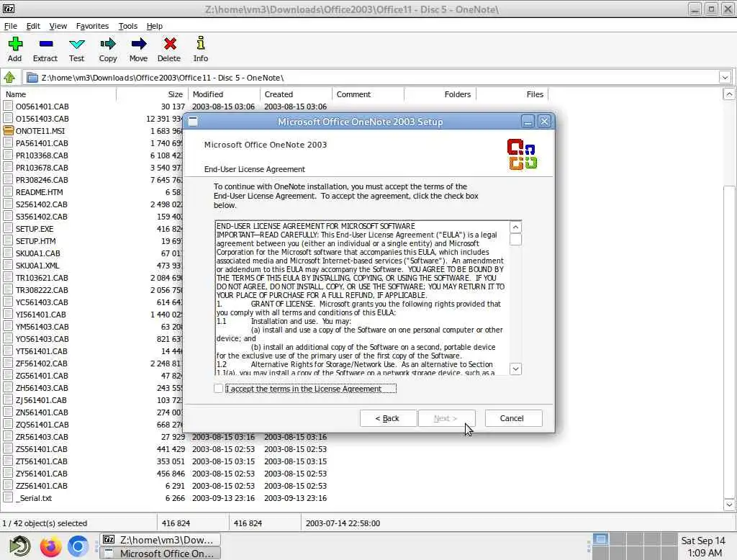Open Firefox from the taskbar
The height and width of the screenshot is (560, 737).
[x=51, y=546]
